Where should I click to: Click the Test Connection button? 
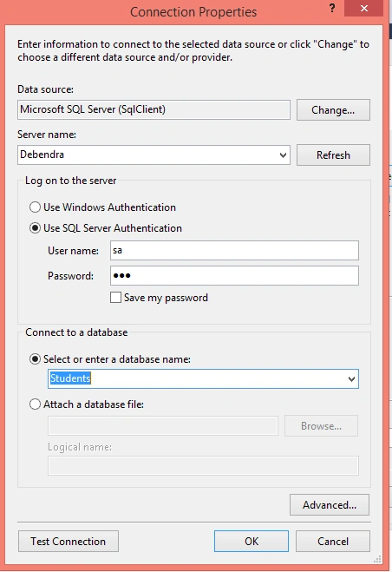tap(69, 542)
